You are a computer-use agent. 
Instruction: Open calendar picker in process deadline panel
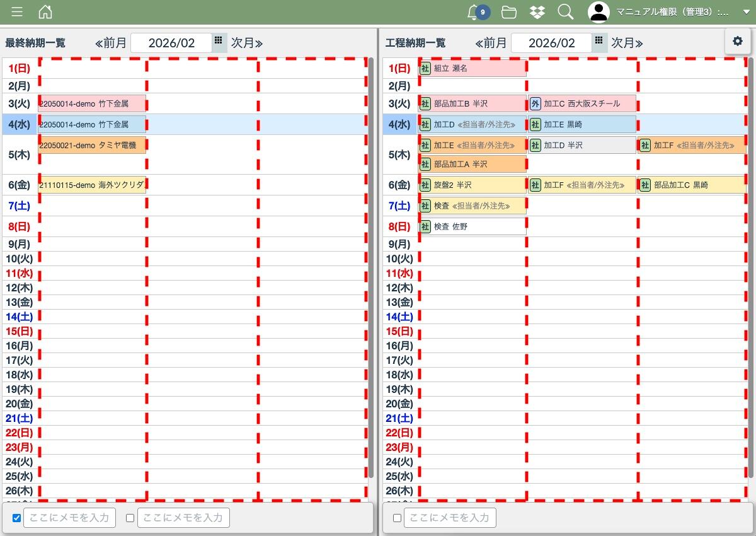[598, 41]
